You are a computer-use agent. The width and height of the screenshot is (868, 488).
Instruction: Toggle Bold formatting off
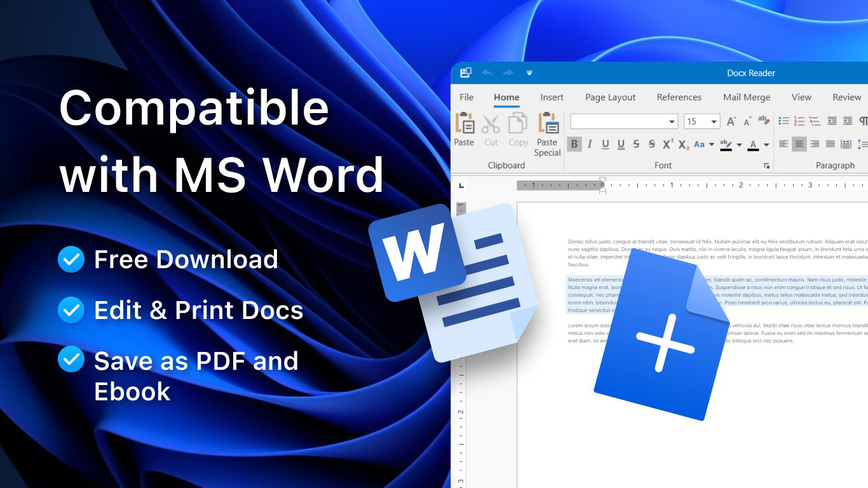(574, 144)
